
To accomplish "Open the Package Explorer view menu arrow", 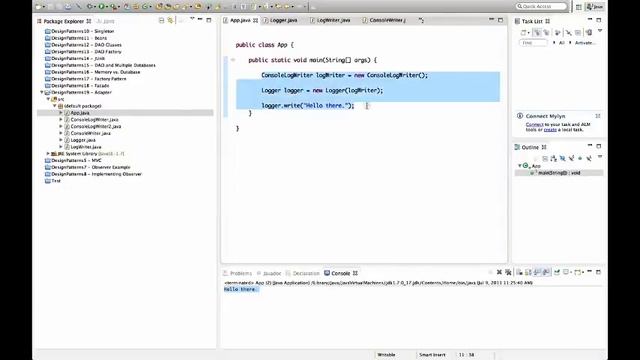I will pos(192,19).
